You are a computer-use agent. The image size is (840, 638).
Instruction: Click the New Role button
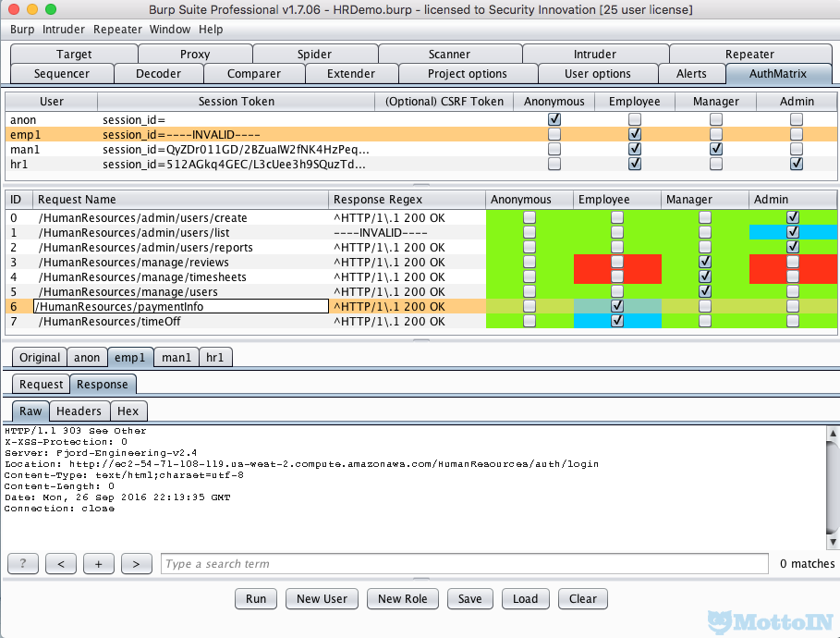[x=402, y=599]
